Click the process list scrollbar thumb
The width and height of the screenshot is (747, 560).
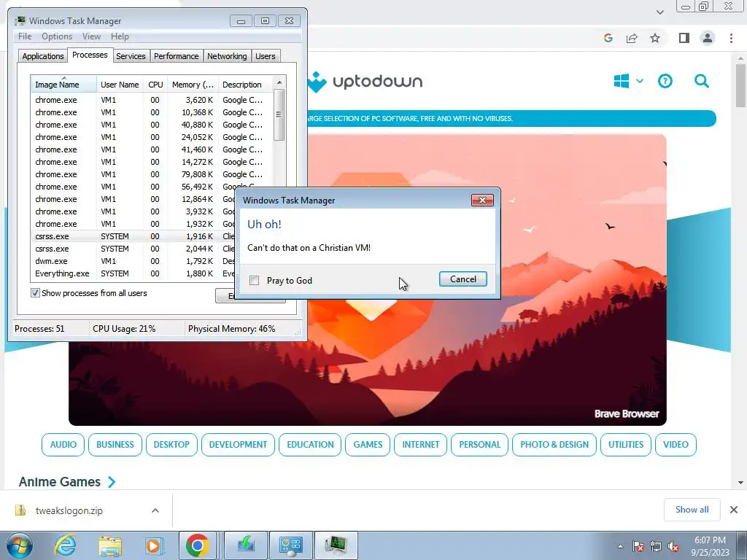click(x=279, y=114)
